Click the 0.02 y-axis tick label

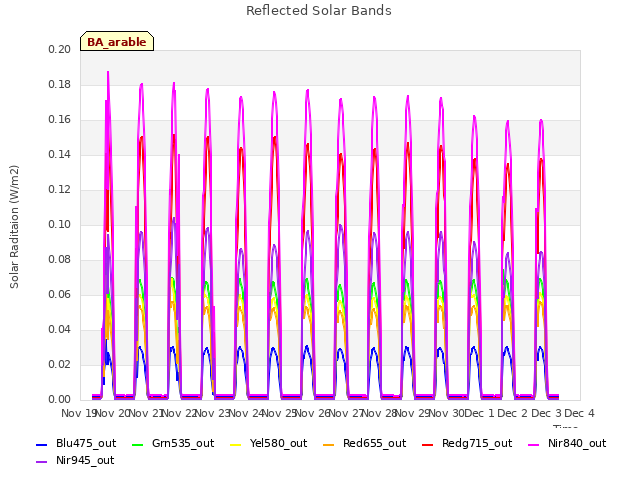tap(60, 364)
